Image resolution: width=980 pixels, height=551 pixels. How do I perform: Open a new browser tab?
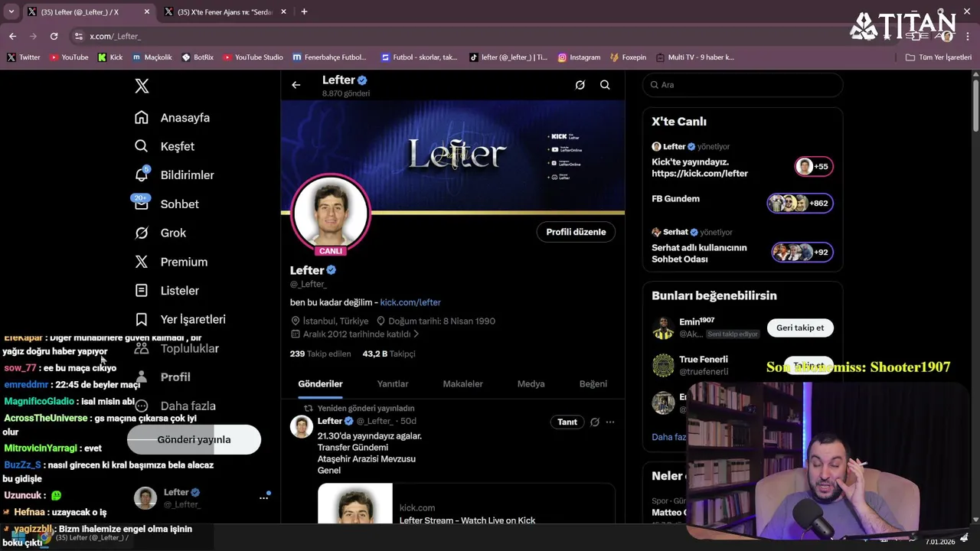(x=304, y=12)
